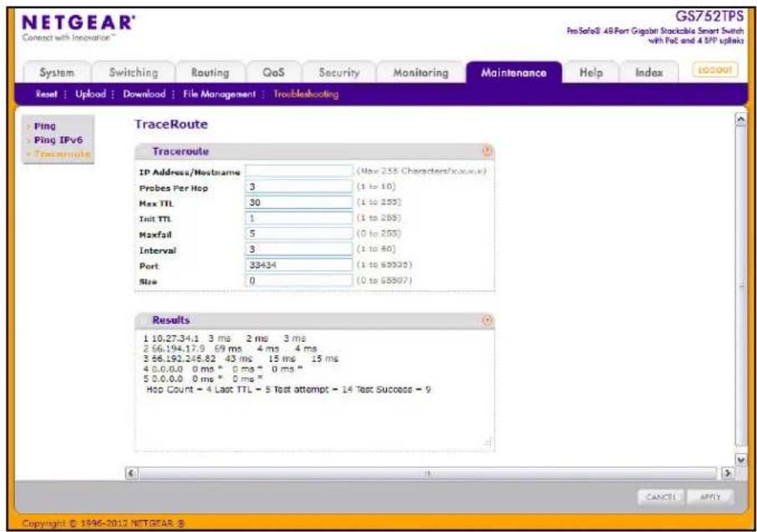Image resolution: width=757 pixels, height=532 pixels.
Task: Click the Size input field
Action: [299, 280]
